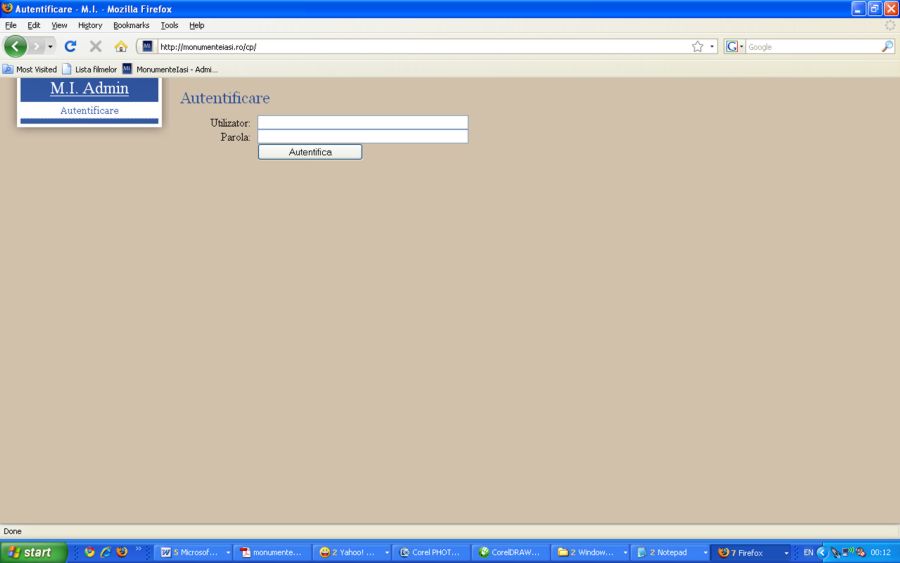The width and height of the screenshot is (900, 563).
Task: Launch Firefox from the quick launch bar
Action: pyautogui.click(x=122, y=552)
